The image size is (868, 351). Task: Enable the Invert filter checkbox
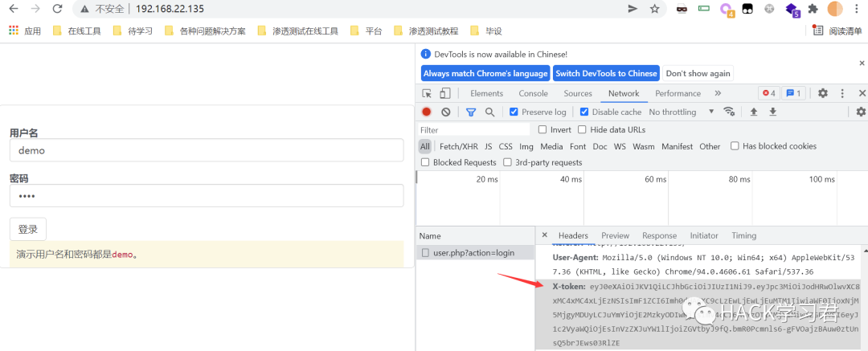point(542,130)
